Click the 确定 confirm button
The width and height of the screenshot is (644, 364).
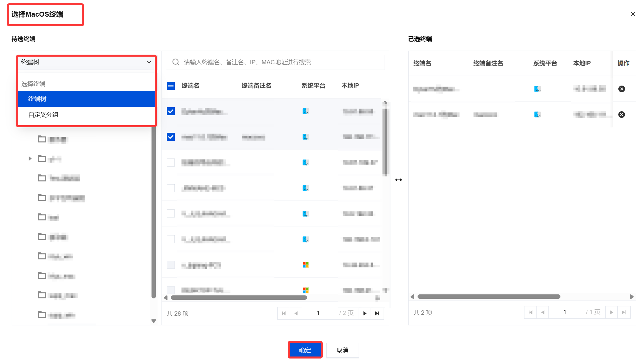305,350
